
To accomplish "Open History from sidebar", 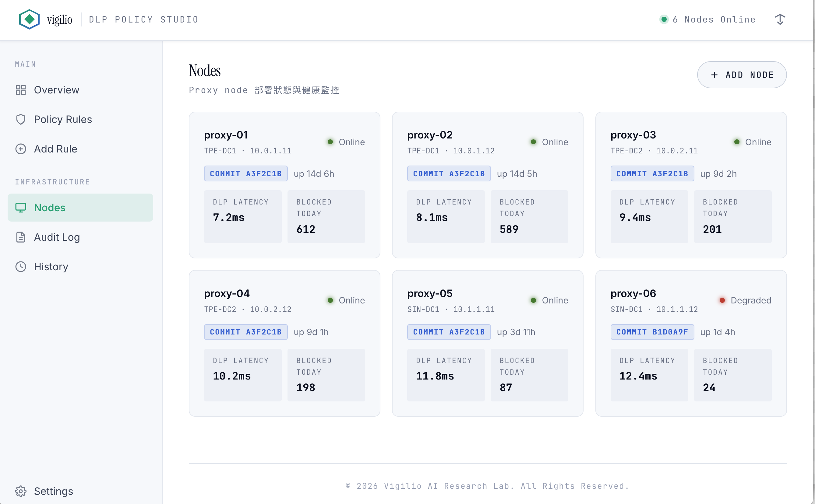I will pos(80,267).
